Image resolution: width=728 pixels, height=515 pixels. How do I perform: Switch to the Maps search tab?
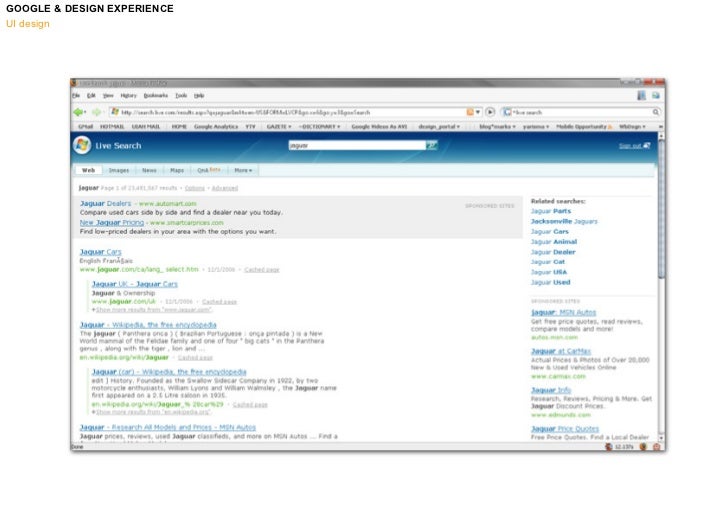coord(177,170)
